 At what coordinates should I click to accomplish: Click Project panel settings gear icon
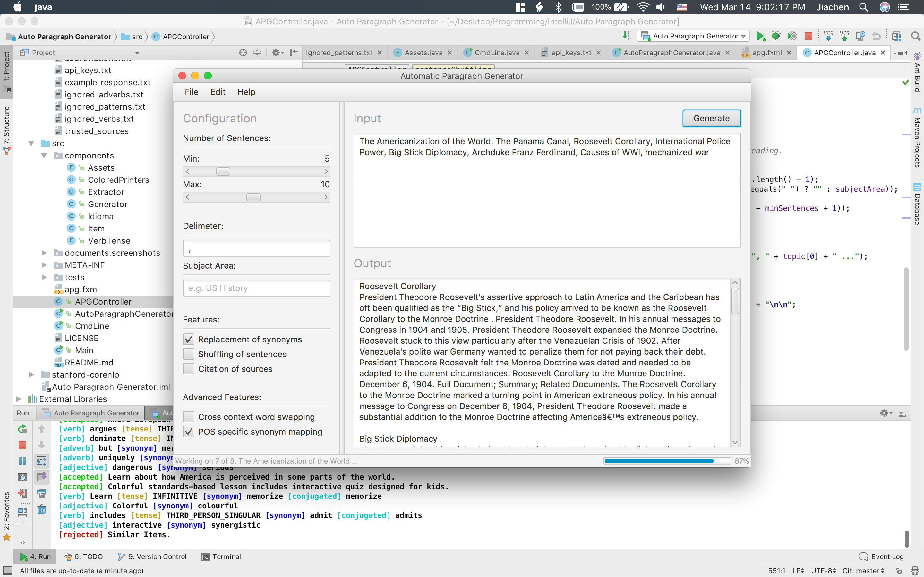[x=276, y=53]
